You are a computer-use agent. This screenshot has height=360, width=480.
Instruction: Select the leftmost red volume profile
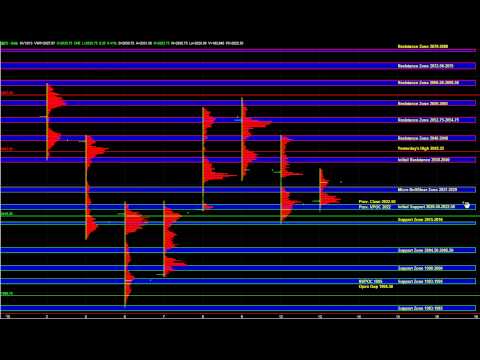56,122
